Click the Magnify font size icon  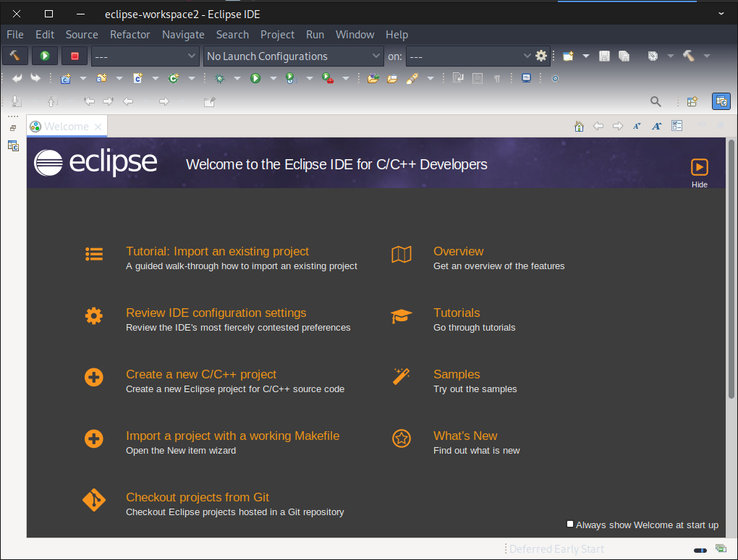[656, 126]
